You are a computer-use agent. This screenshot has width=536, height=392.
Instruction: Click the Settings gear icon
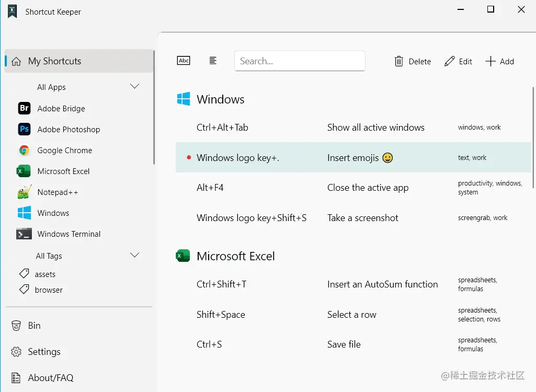16,352
